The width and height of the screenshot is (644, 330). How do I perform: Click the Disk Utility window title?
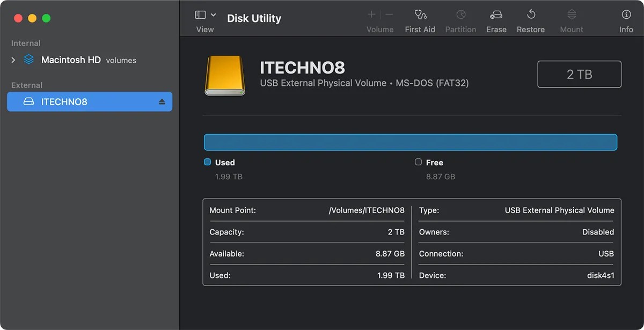coord(254,18)
